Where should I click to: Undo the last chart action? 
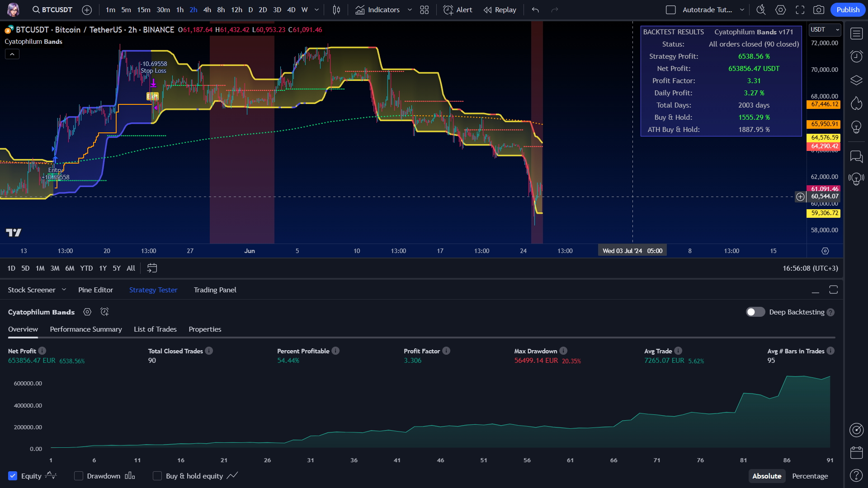point(535,9)
